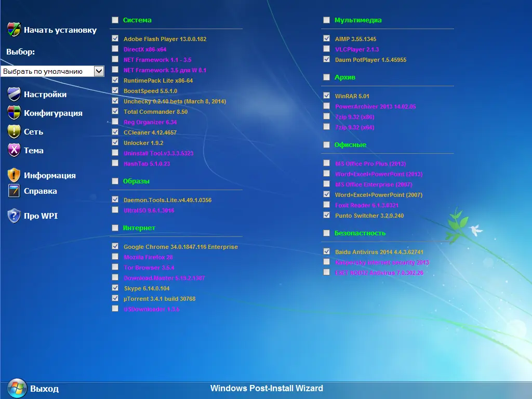Uncheck Total Commander 8.50 checkbox

[x=115, y=111]
